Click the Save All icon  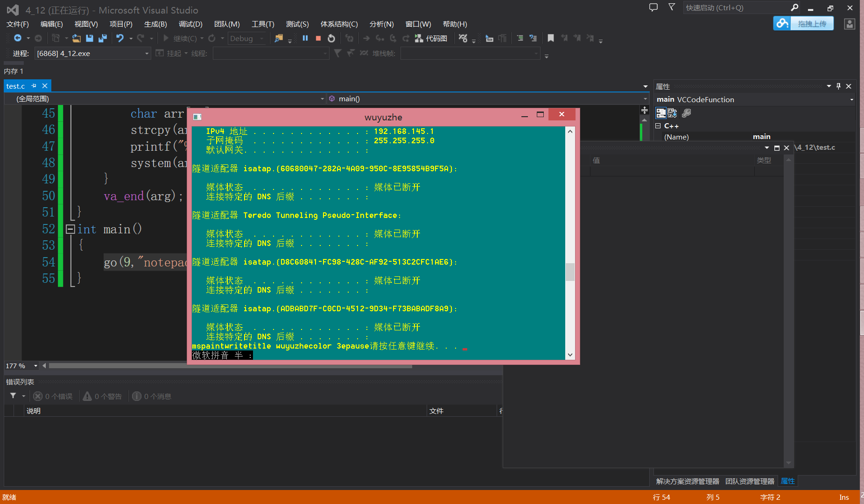103,38
